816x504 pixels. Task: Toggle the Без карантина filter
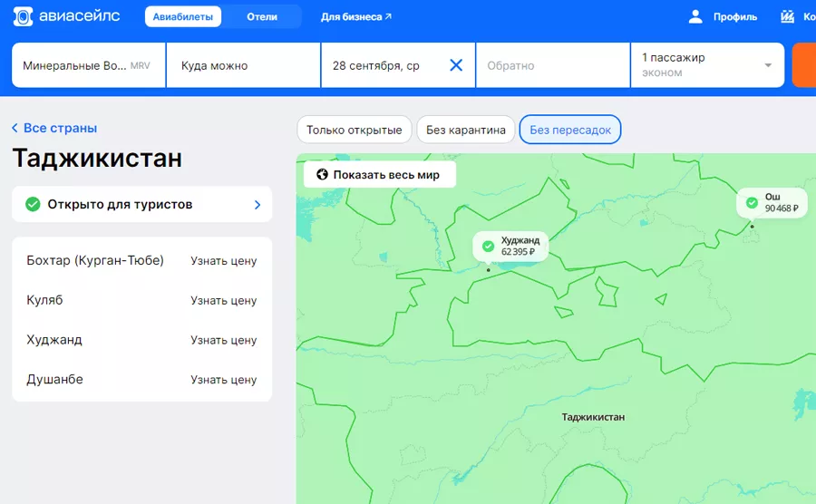pos(466,130)
